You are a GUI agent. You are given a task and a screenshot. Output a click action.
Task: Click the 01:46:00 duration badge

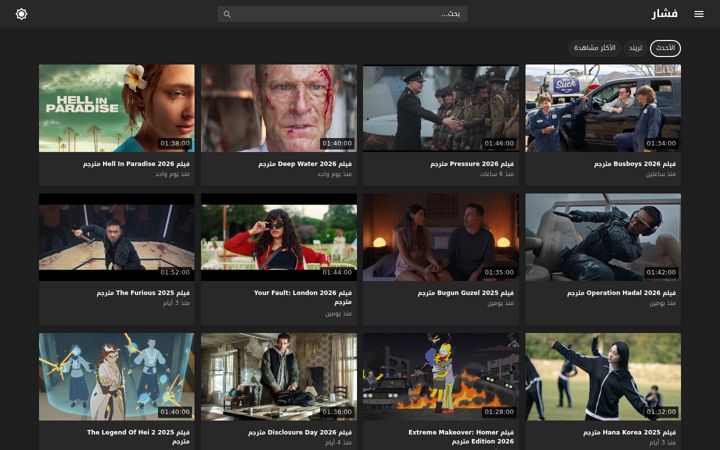[499, 143]
